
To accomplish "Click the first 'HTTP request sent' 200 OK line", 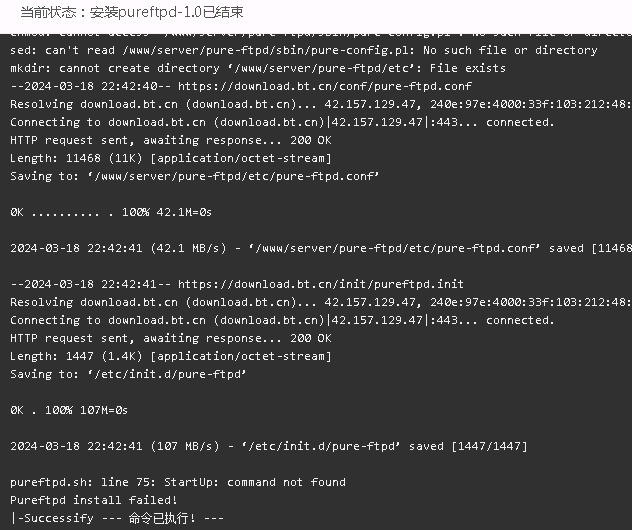I will [170, 140].
